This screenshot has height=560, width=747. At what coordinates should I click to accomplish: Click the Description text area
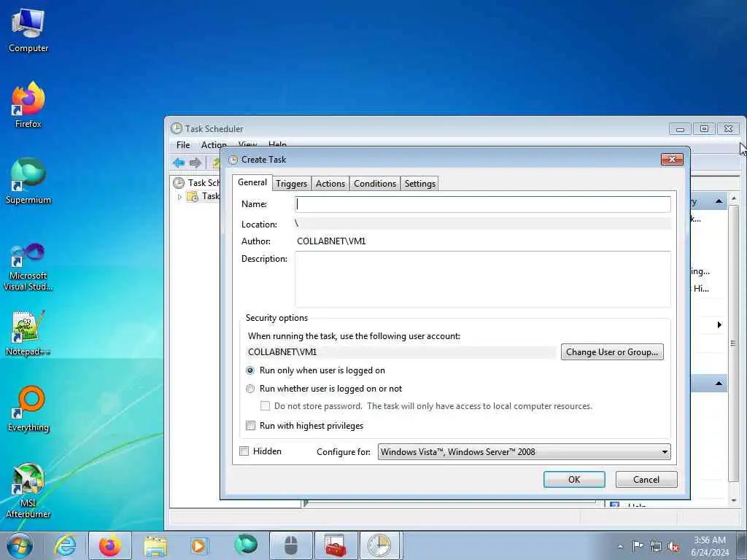[483, 279]
